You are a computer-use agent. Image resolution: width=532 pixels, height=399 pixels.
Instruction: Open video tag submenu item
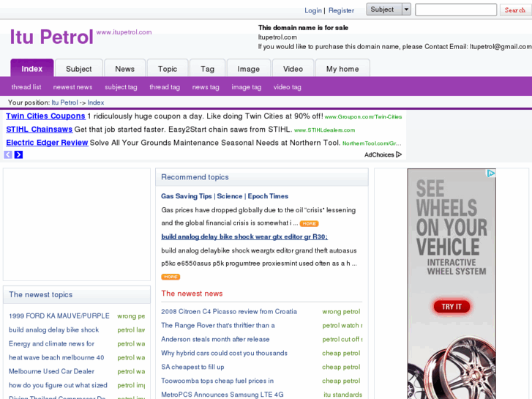(288, 87)
